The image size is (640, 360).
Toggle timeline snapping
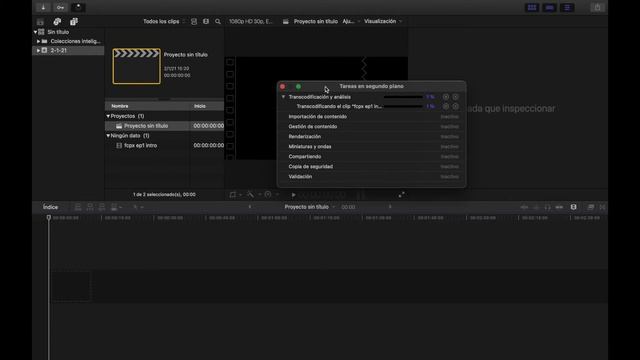click(x=559, y=207)
